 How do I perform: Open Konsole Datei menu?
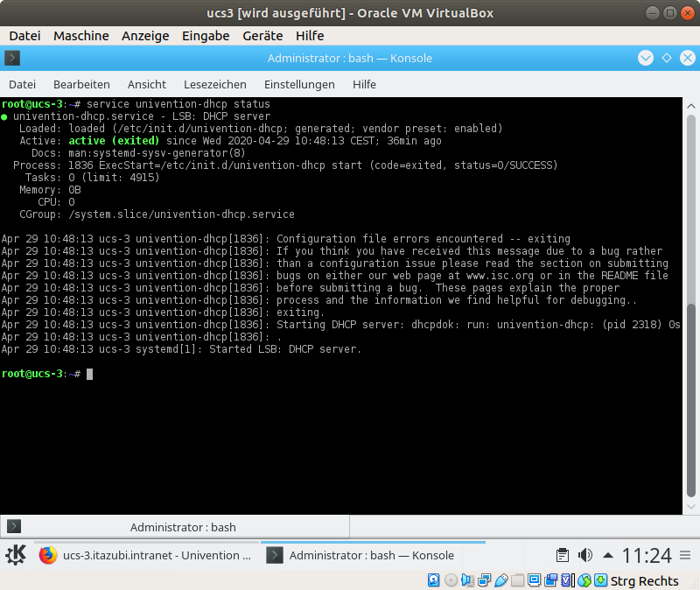pos(23,84)
